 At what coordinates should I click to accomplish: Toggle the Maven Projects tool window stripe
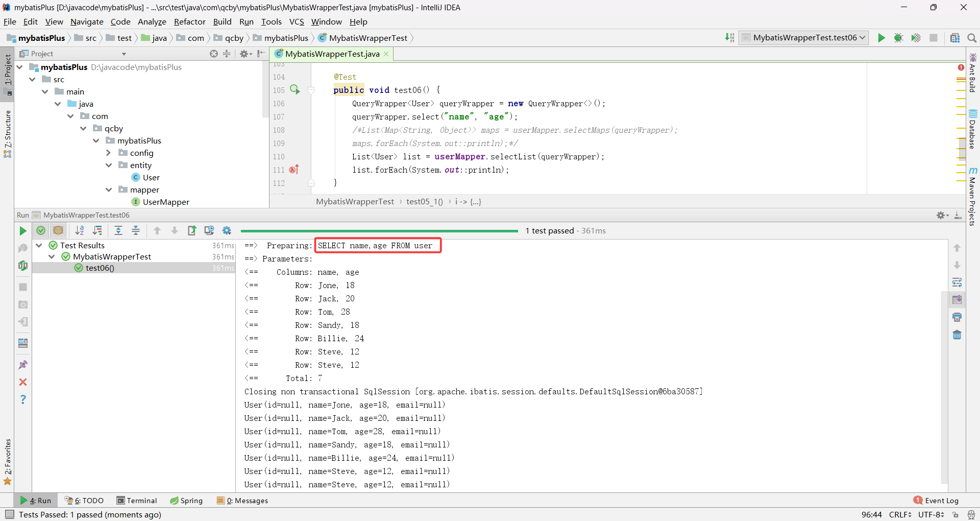pyautogui.click(x=973, y=197)
